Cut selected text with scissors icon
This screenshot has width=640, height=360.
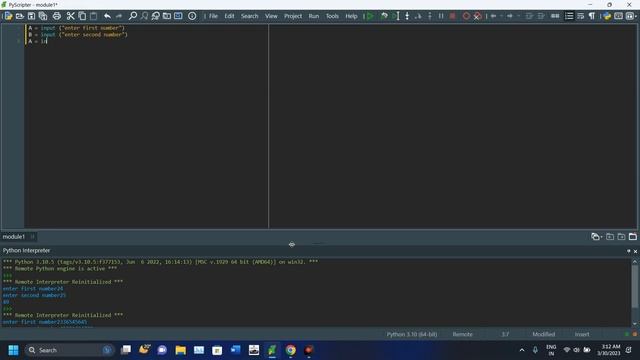point(71,16)
